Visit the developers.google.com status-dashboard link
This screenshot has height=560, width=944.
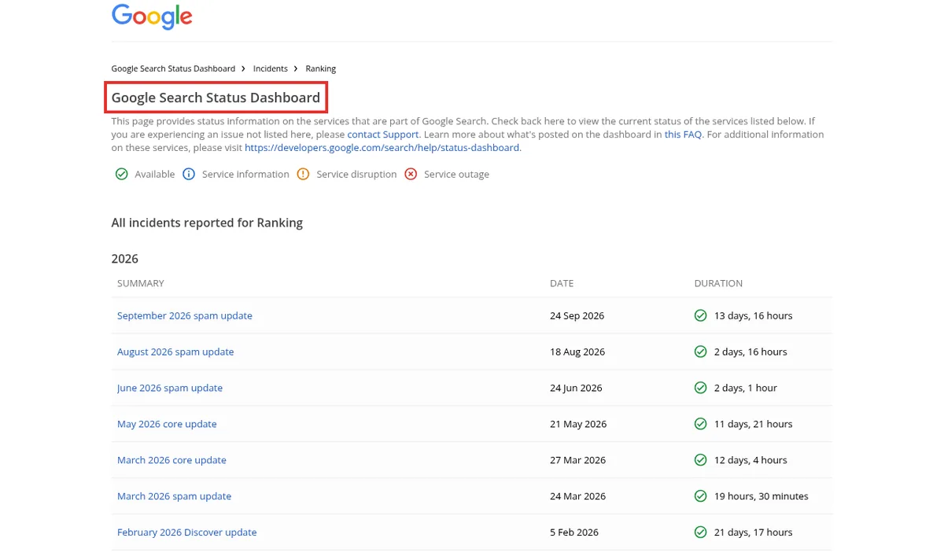(x=382, y=147)
